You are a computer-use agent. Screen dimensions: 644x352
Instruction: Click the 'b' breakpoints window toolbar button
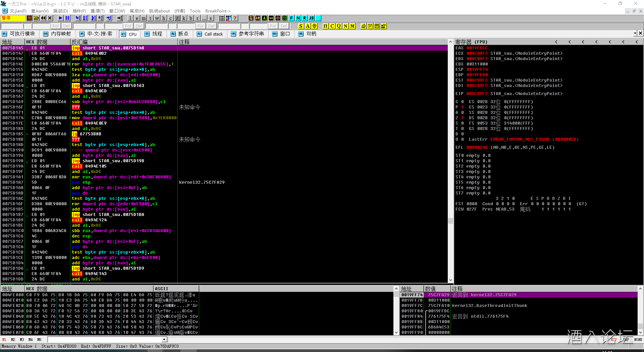(191, 18)
